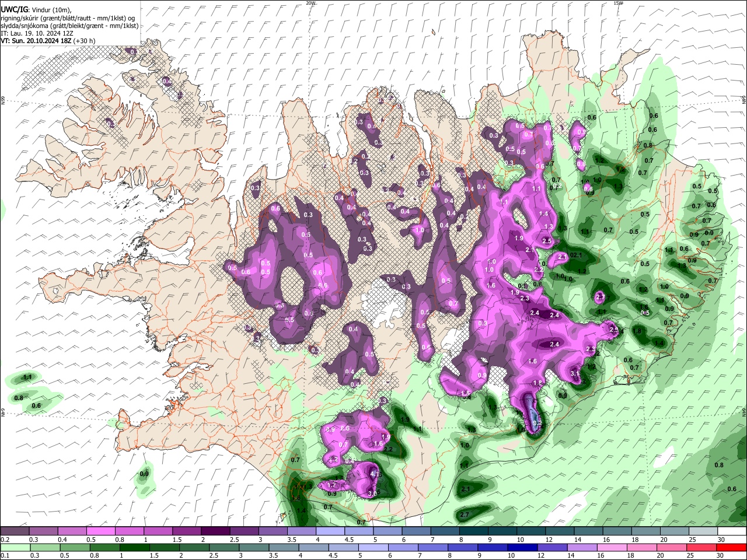The height and width of the screenshot is (560, 747).
Task: Select light green swatch between 0.3 and 0.5
Action: (x=45, y=547)
